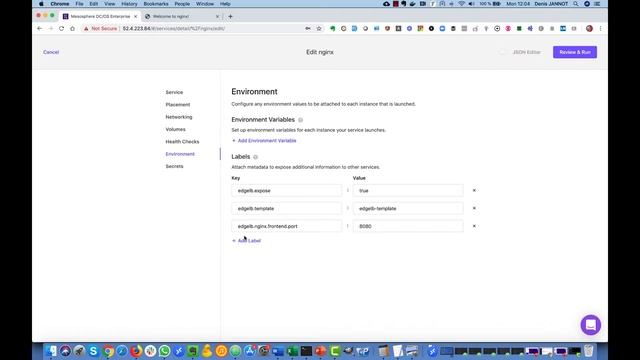
Task: Open the Chrome profile avatar
Action: tap(589, 29)
